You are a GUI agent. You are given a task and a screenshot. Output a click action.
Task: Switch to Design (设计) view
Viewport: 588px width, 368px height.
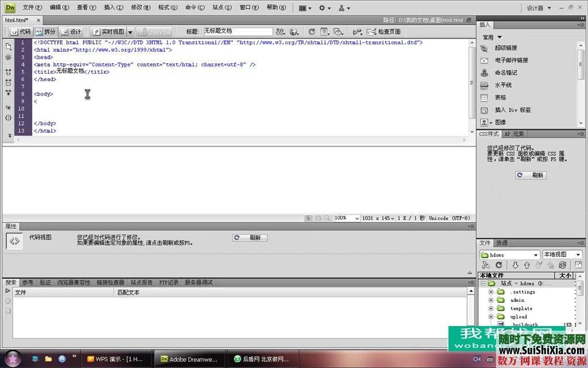71,32
